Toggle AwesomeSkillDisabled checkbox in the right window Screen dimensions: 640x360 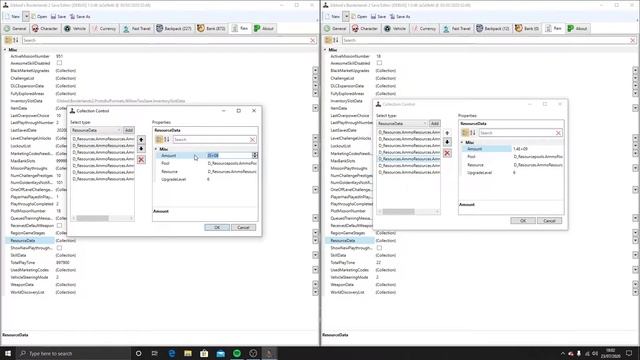379,63
